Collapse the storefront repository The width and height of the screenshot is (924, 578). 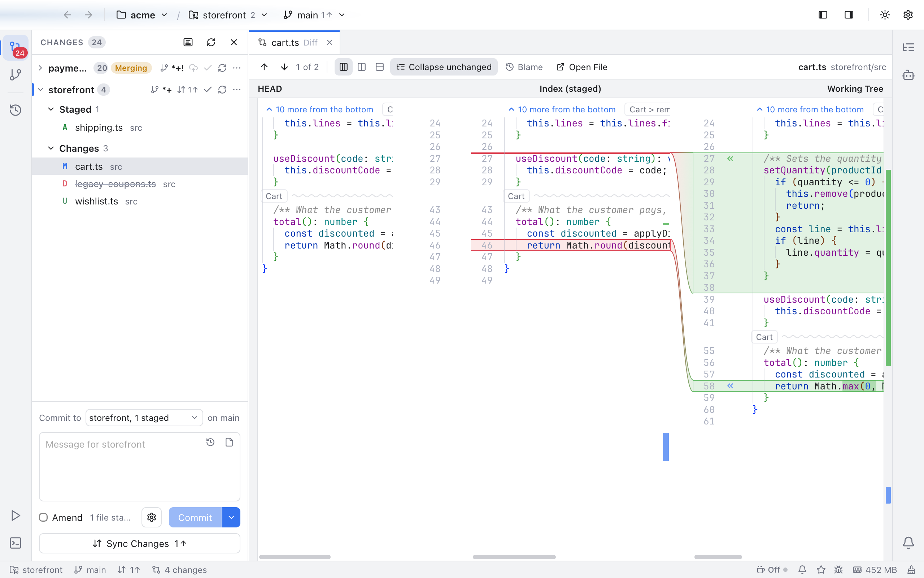pos(40,90)
